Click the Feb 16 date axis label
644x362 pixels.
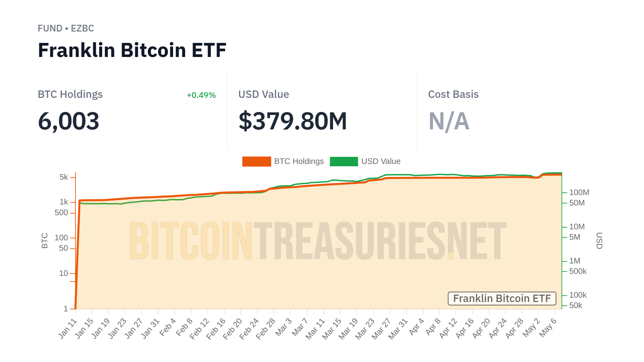pyautogui.click(x=216, y=328)
